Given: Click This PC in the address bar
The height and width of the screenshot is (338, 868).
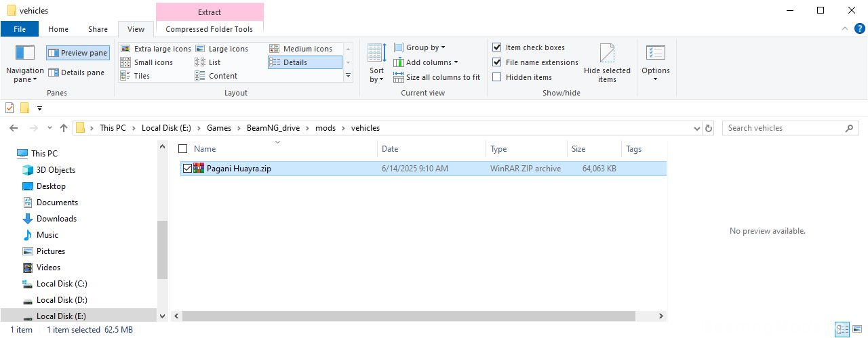Looking at the screenshot, I should pos(113,128).
